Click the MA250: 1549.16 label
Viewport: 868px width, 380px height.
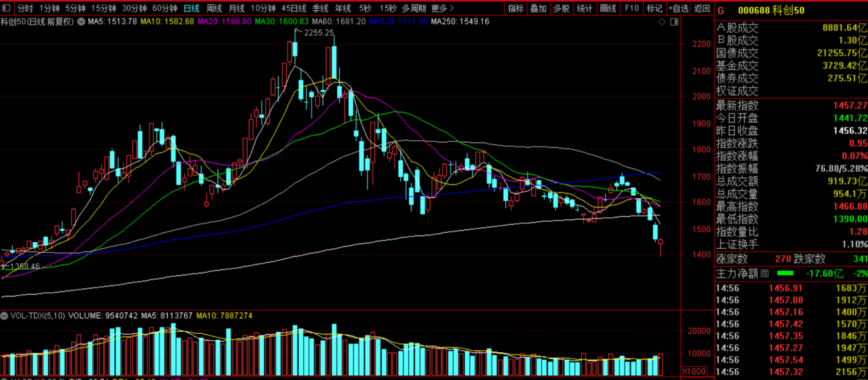click(x=458, y=22)
